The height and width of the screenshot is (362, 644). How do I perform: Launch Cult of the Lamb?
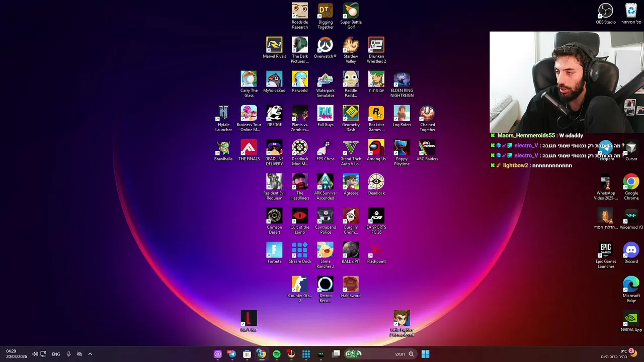coord(300,221)
